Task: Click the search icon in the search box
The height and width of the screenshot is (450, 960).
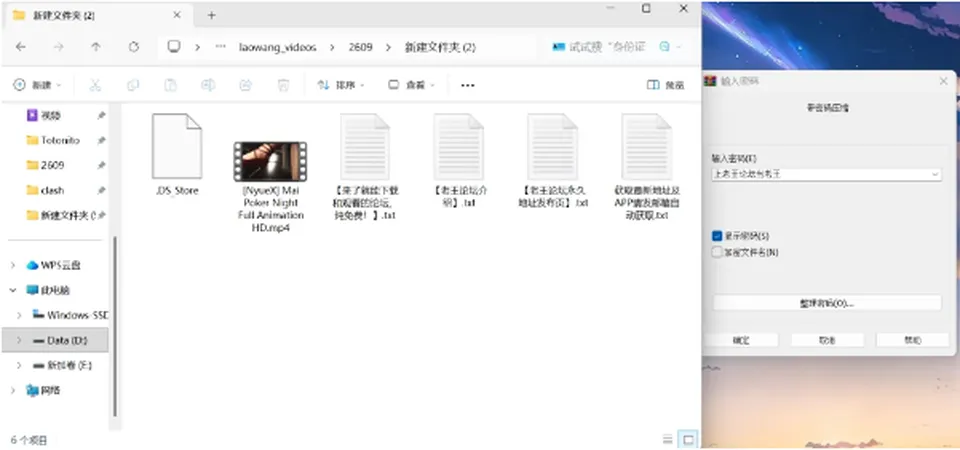Action: click(x=664, y=47)
